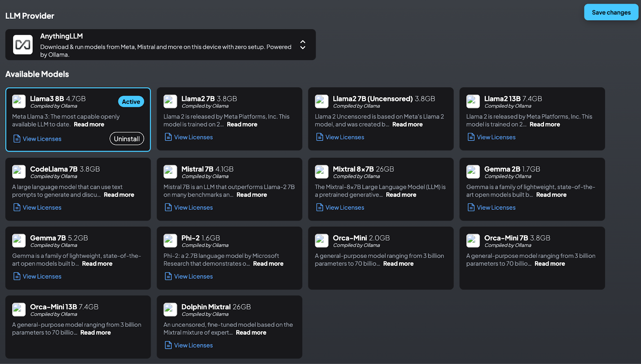Click the Active badge on Llama3 8B
Viewport: 641px width, 364px height.
(x=131, y=102)
